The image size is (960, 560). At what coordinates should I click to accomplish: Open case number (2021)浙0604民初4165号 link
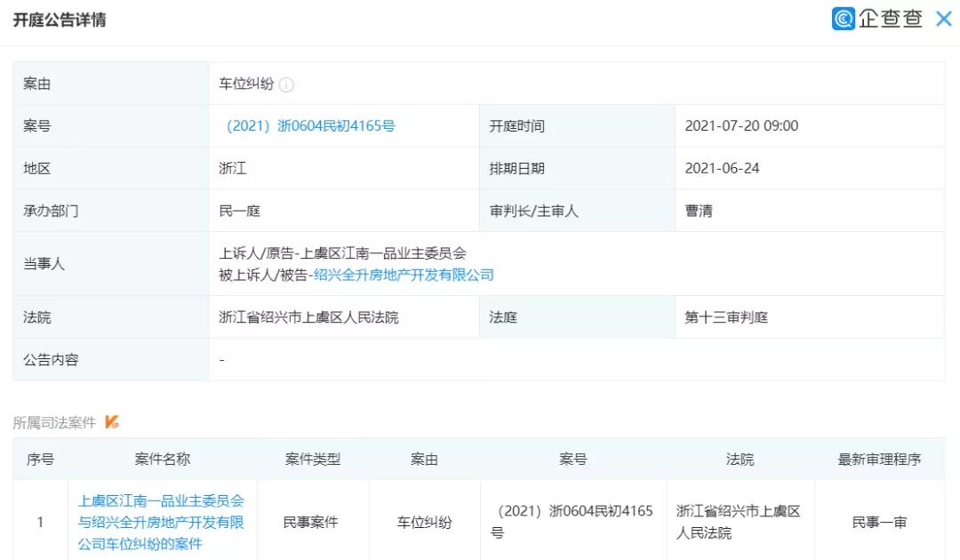312,125
